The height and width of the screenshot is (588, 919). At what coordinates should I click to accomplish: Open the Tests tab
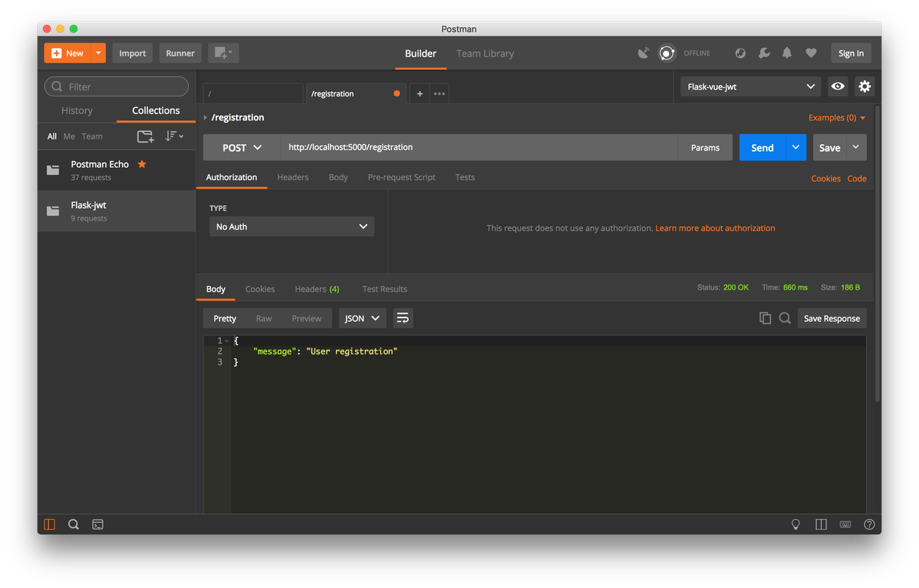(465, 177)
